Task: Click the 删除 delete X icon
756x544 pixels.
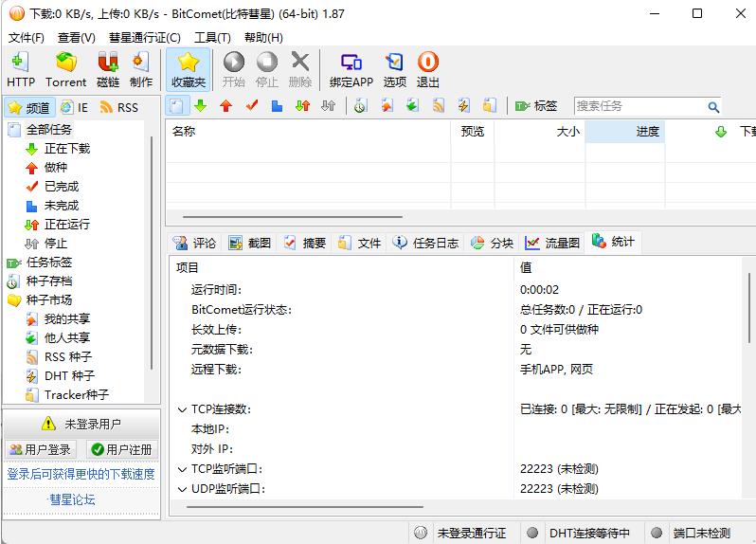Action: coord(300,69)
